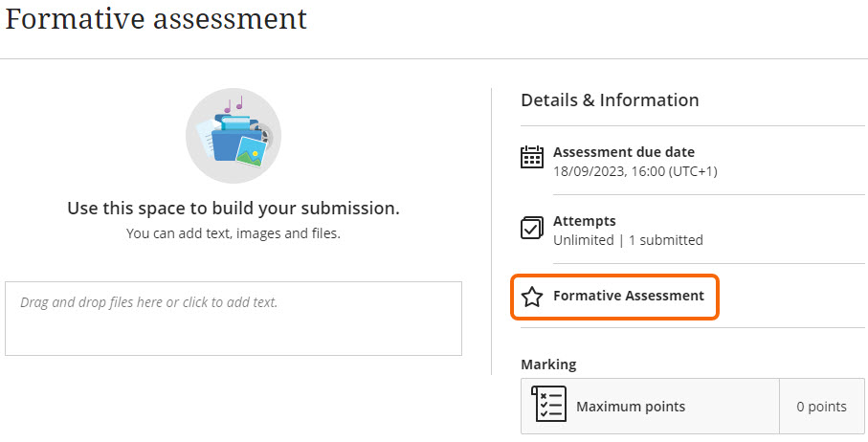Click the star icon next to Formative Assessment
868x442 pixels.
pyautogui.click(x=532, y=297)
